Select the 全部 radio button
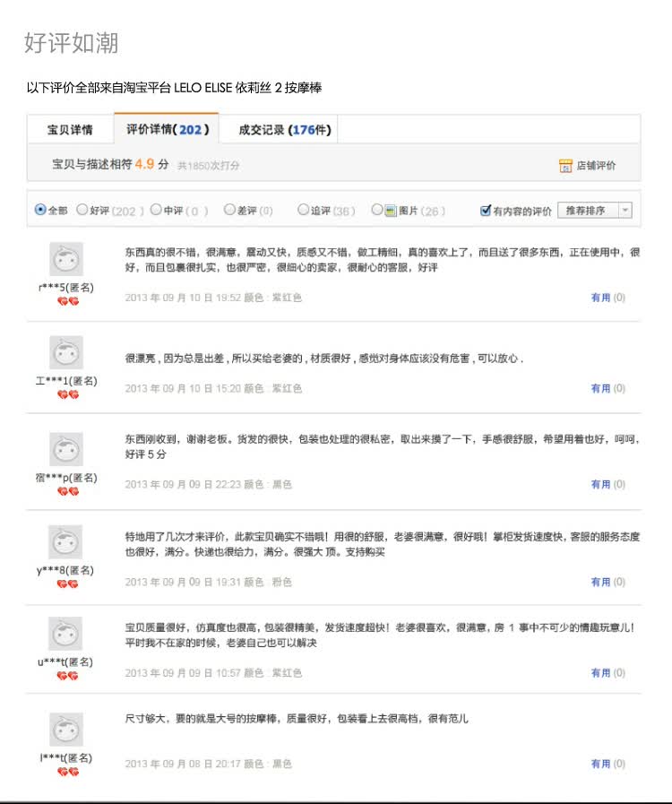Viewport: 672px width, 804px height. [x=40, y=210]
